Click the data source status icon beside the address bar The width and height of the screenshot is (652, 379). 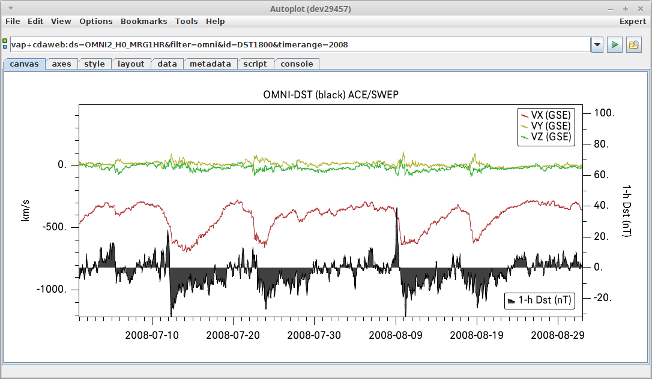pyautogui.click(x=5, y=44)
